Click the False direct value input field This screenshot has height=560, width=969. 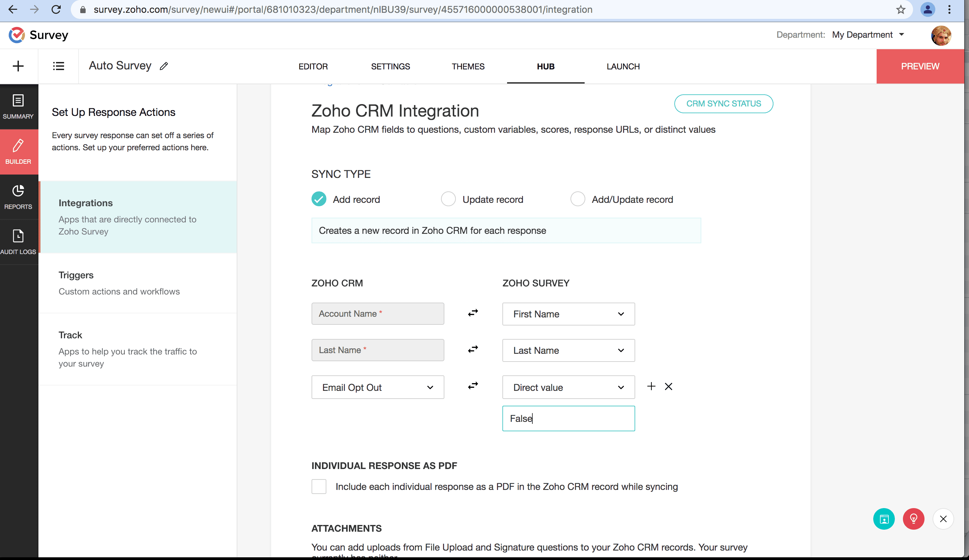[x=568, y=418]
